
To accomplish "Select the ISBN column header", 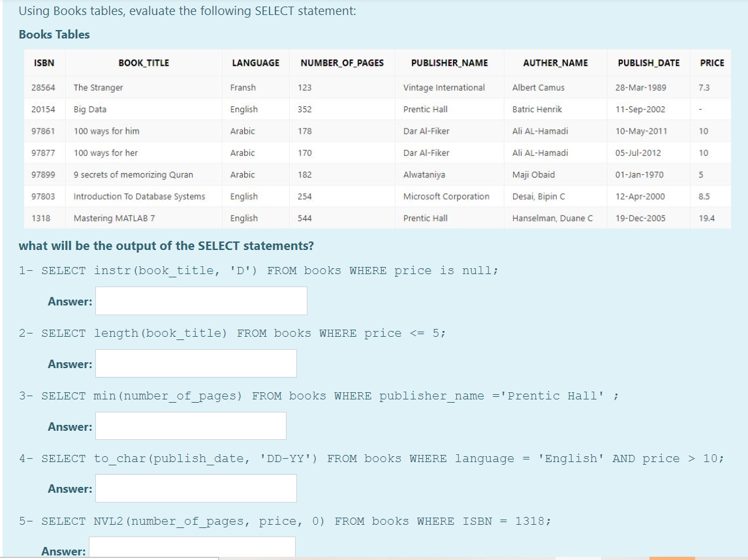I will (x=44, y=63).
